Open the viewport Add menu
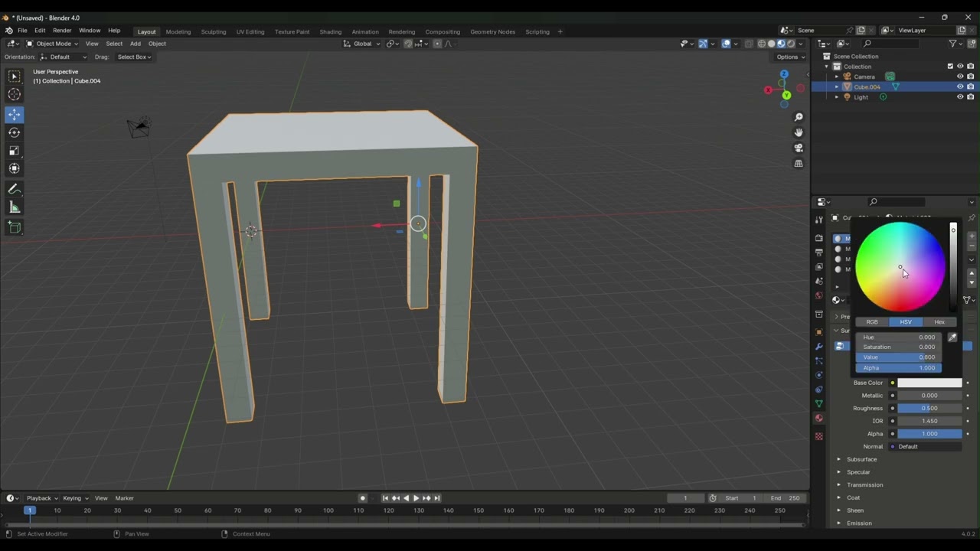Viewport: 980px width, 551px height. pyautogui.click(x=136, y=44)
